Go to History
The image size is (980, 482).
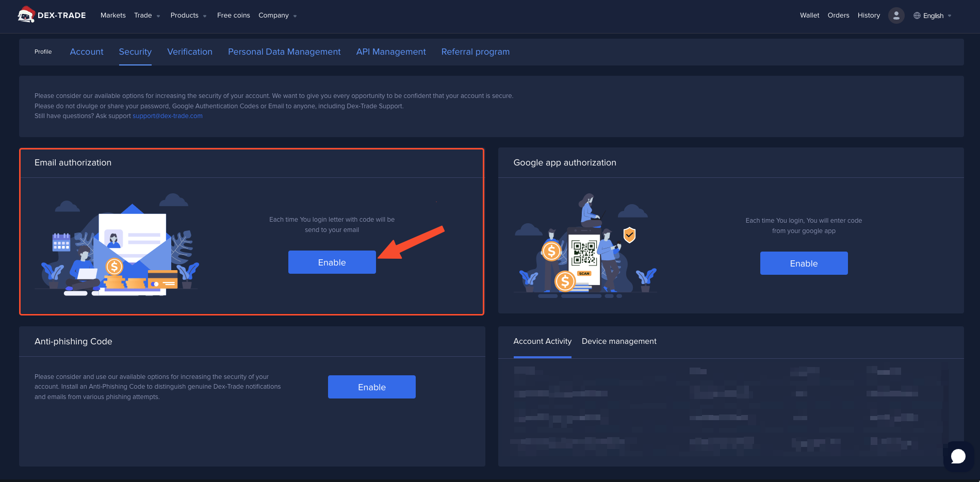869,15
